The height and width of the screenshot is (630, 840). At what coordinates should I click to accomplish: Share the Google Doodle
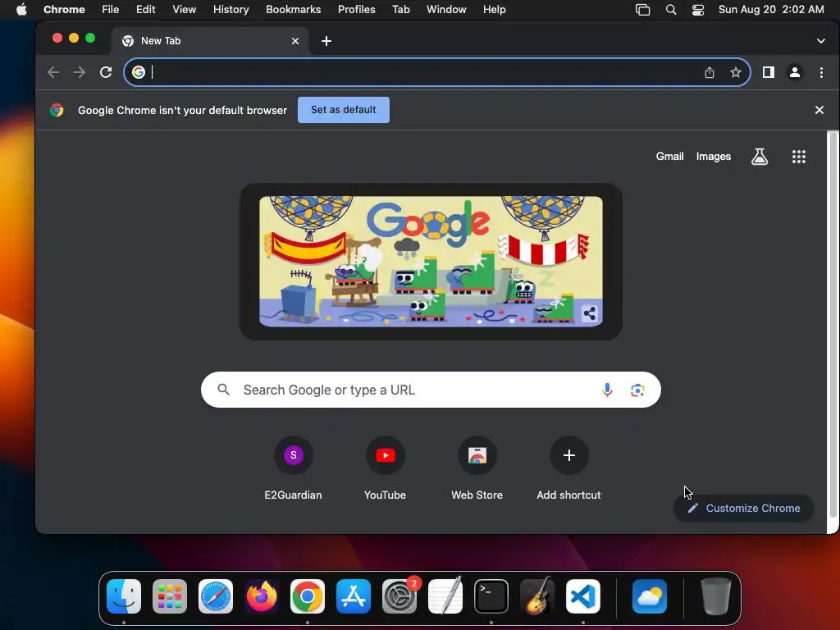coord(589,313)
